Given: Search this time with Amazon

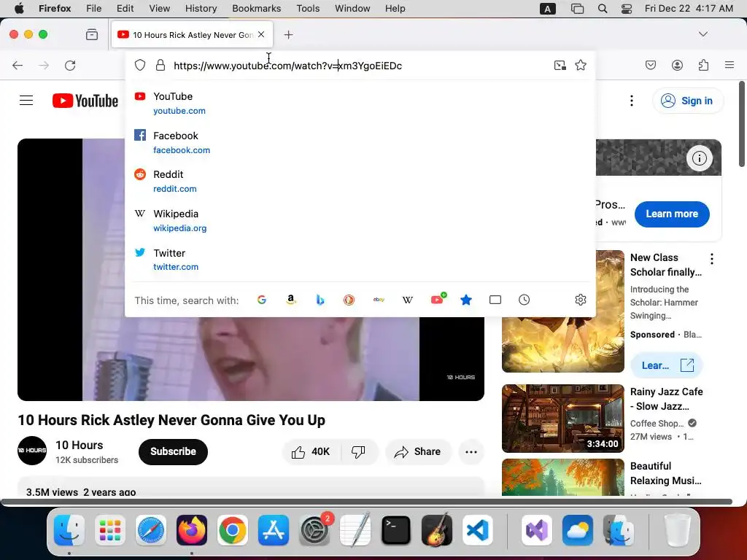Looking at the screenshot, I should [290, 300].
